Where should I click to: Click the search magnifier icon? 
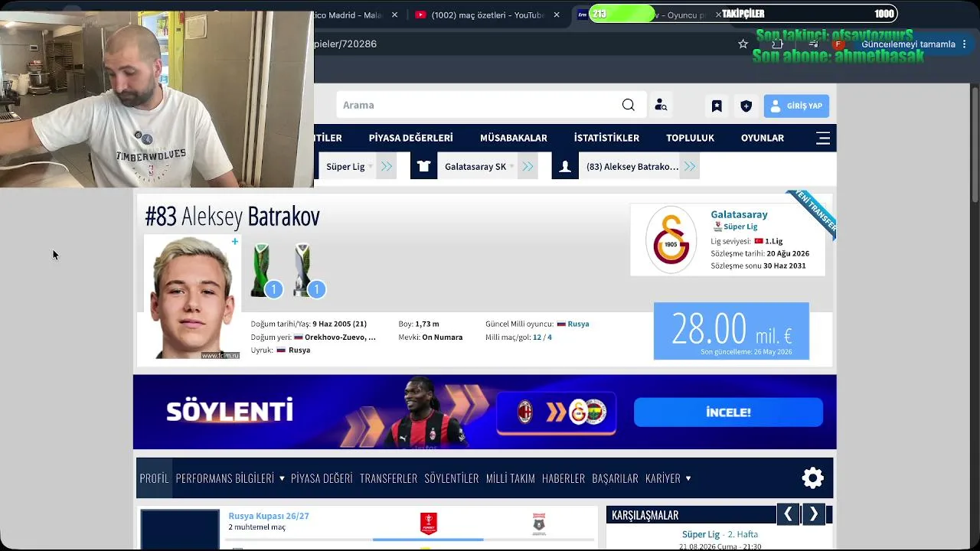point(629,105)
